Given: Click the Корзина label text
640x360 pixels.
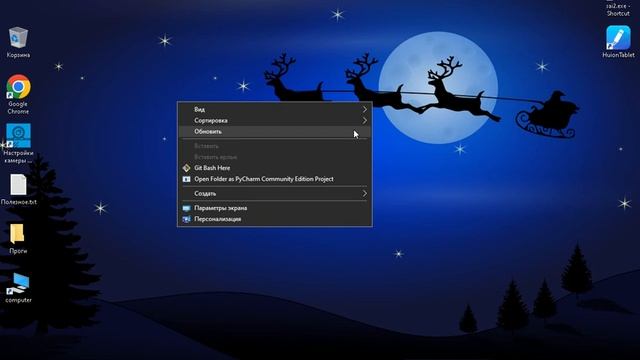Looking at the screenshot, I should [x=18, y=55].
